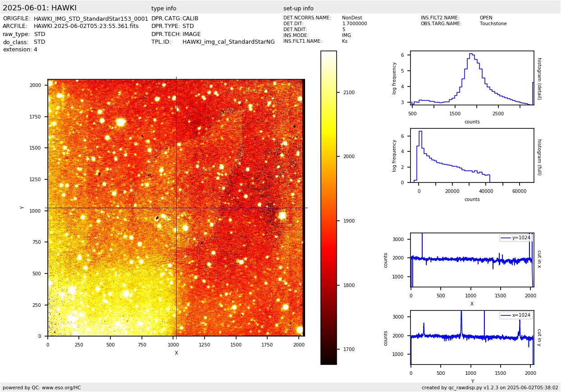Click the 'set-up info' section header
The image size is (561, 392).
(298, 9)
